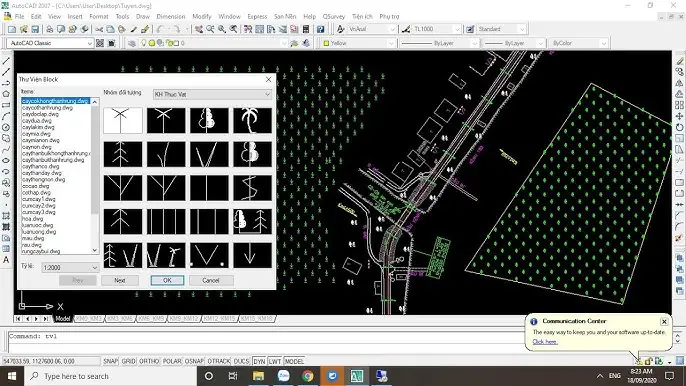Click the Open file icon
686x386 pixels.
(24, 29)
